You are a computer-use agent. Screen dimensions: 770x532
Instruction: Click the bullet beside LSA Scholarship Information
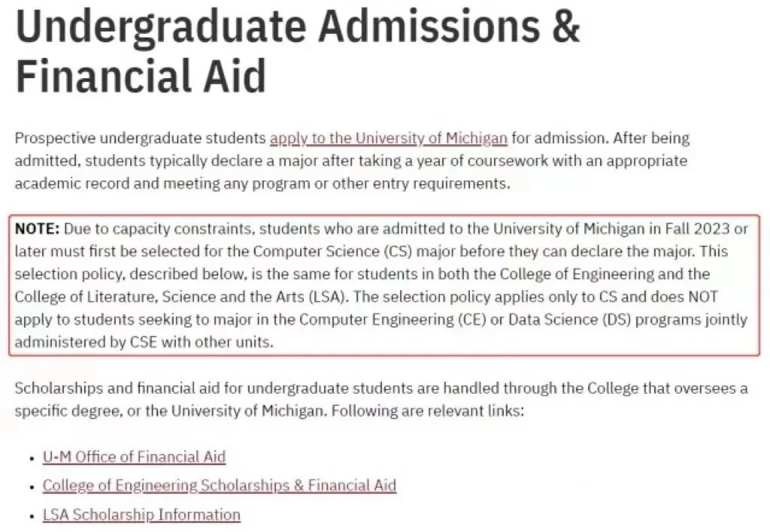pyautogui.click(x=32, y=517)
